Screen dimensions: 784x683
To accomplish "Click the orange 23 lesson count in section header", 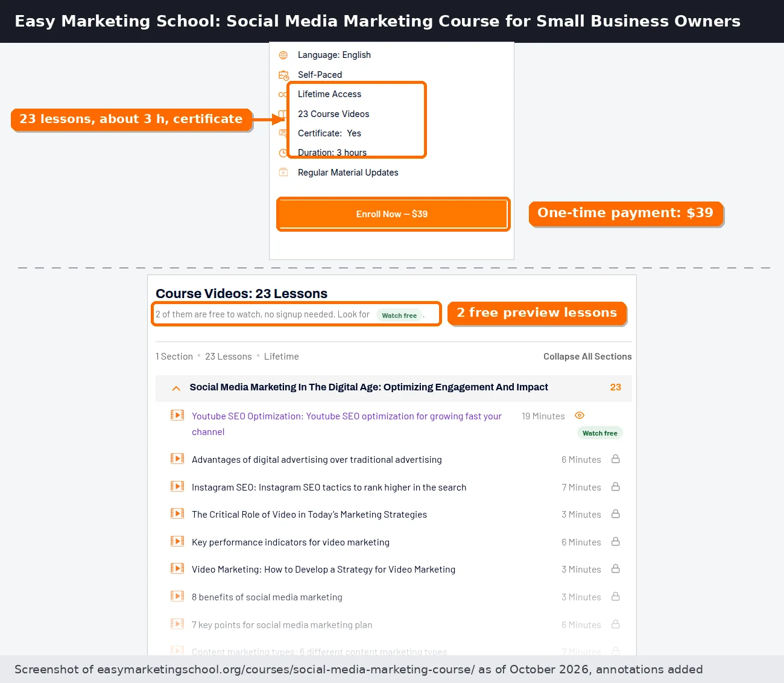I will (615, 387).
